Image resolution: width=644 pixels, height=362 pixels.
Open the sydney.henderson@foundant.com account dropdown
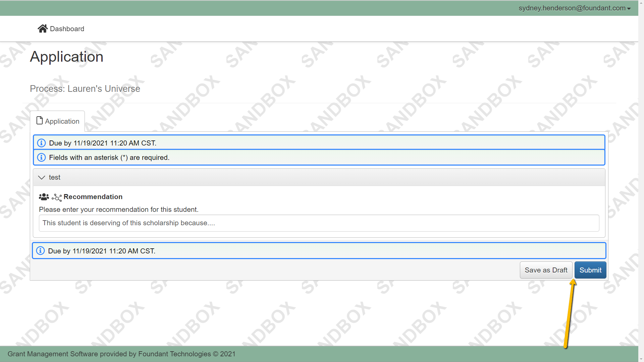coord(575,8)
